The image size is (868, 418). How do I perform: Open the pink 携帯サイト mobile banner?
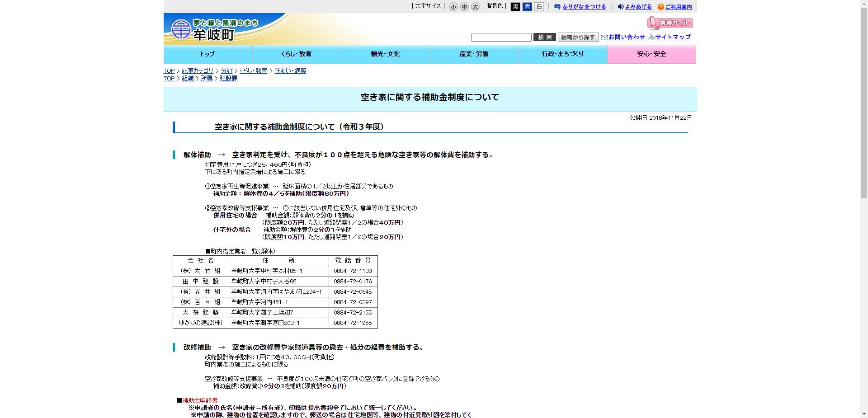670,23
